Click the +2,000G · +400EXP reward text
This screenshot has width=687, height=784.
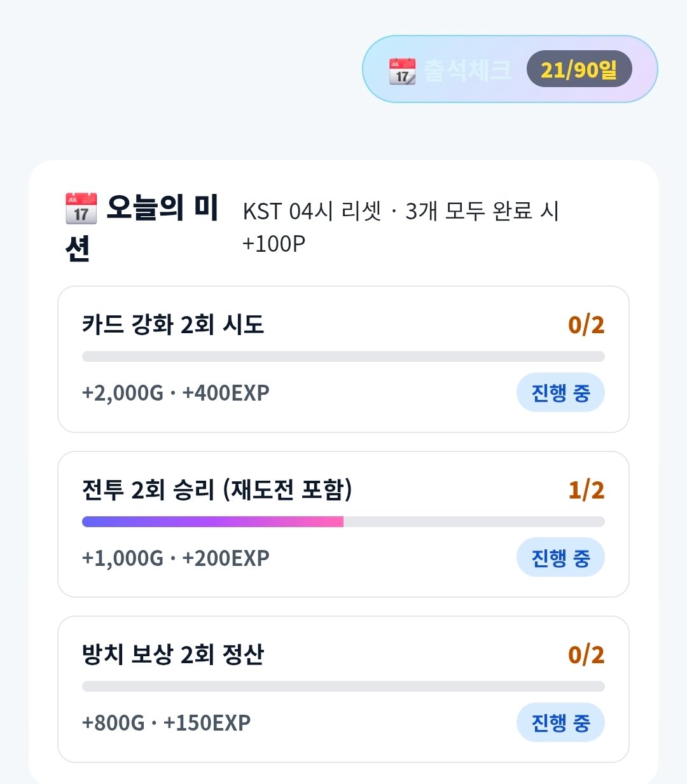coord(176,393)
